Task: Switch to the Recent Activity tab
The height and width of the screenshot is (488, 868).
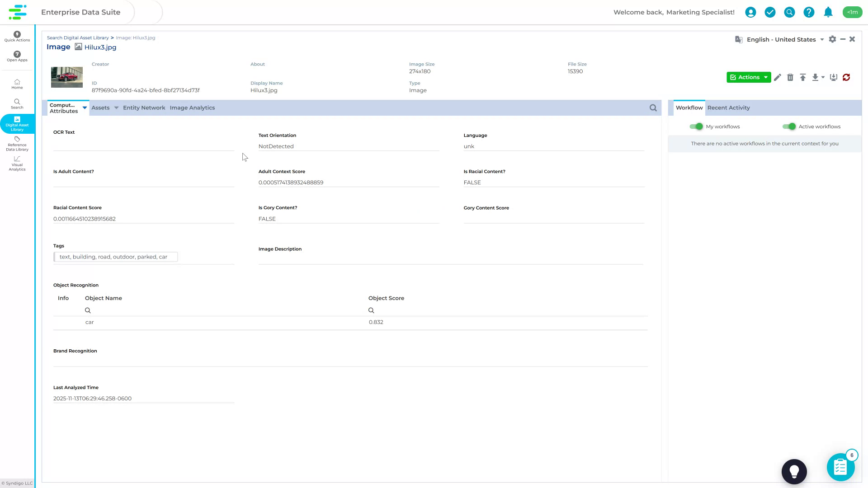Action: [x=728, y=108]
